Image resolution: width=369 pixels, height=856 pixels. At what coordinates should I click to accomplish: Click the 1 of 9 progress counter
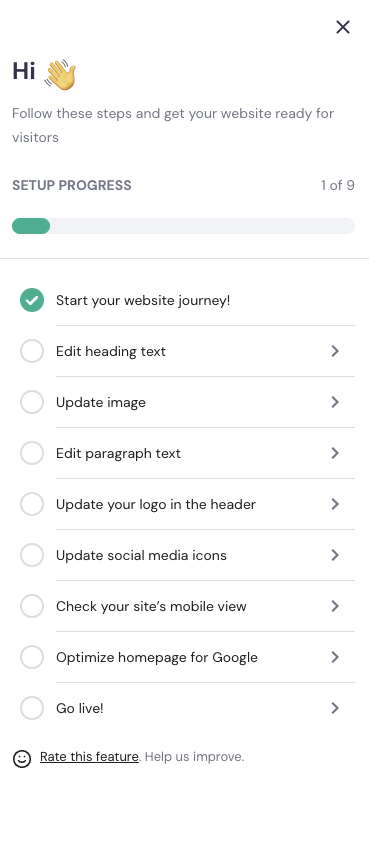[337, 186]
